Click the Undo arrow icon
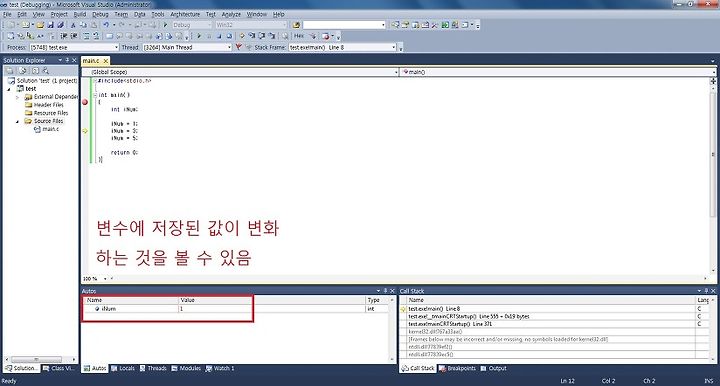Screen dimensions: 720x386 [106, 25]
